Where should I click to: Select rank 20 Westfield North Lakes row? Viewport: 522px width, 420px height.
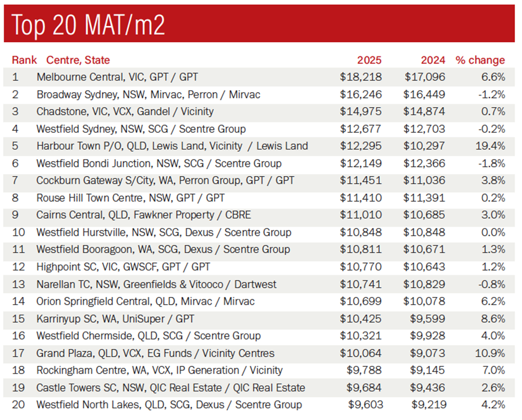[169, 405]
